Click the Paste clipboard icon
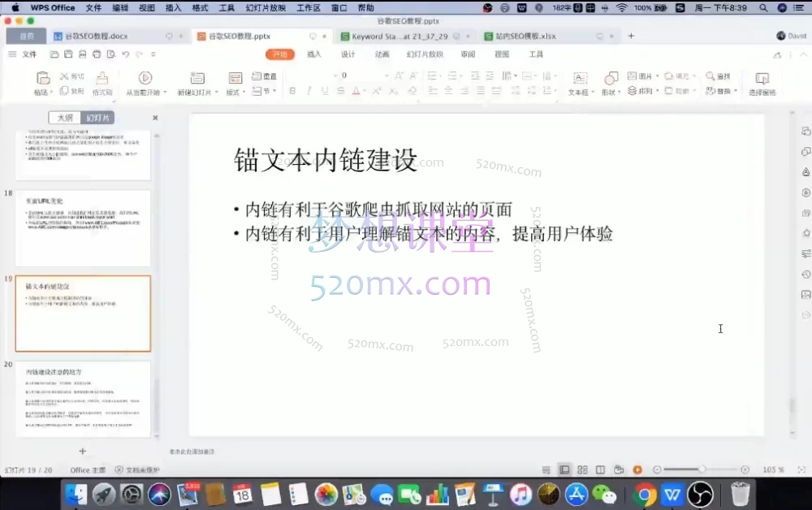 click(42, 78)
